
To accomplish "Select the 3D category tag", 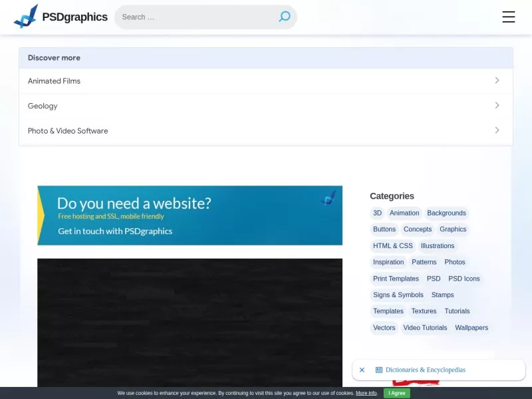I will [377, 213].
